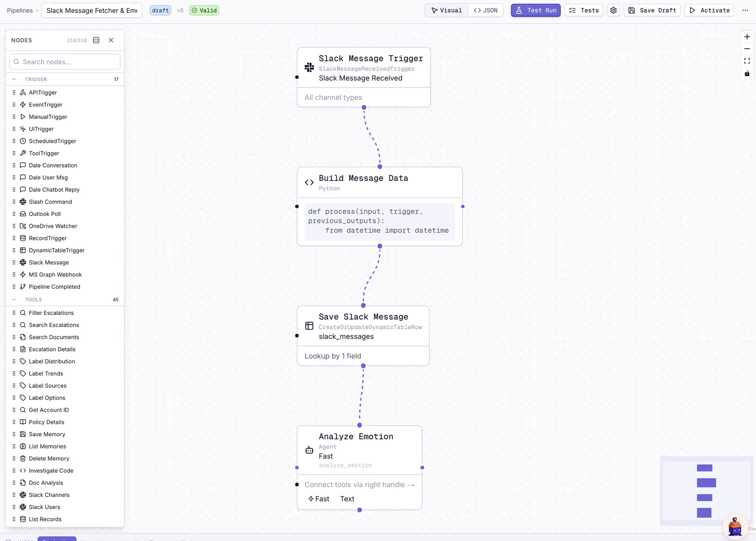756x541 pixels.
Task: Select Save Memory tool
Action: pyautogui.click(x=65, y=435)
